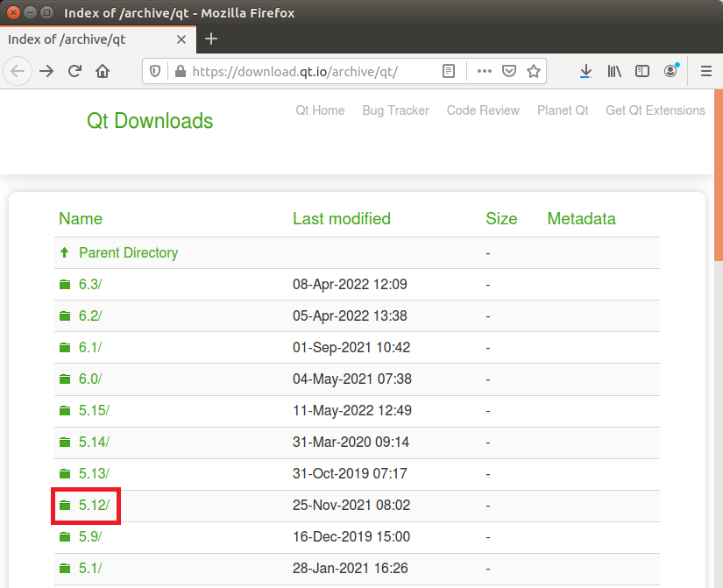
Task: Open Bug Tracker link
Action: click(395, 110)
